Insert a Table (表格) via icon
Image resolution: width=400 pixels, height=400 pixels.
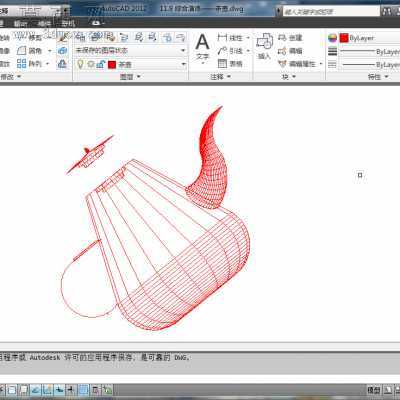point(222,63)
